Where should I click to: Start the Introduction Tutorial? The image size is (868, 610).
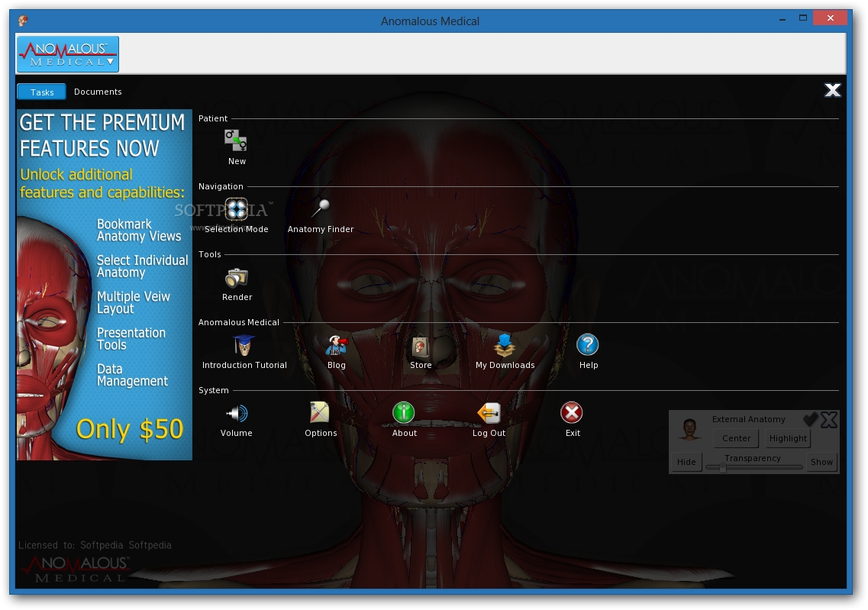click(x=244, y=352)
